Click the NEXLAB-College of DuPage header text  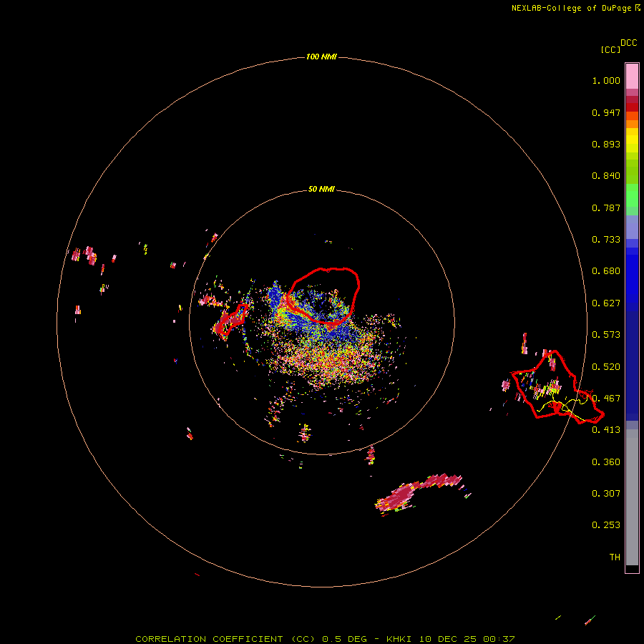click(x=575, y=8)
